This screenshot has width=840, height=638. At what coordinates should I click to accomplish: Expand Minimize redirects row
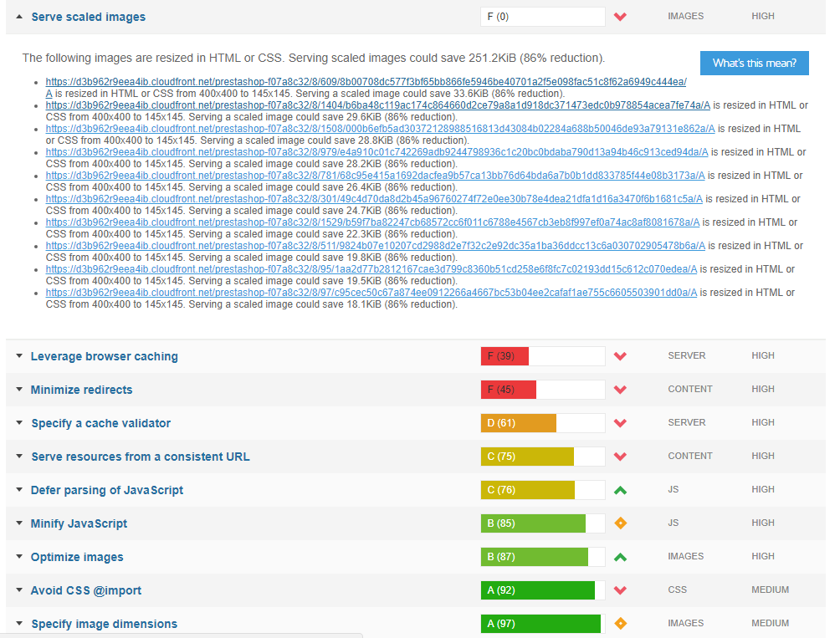[x=19, y=389]
